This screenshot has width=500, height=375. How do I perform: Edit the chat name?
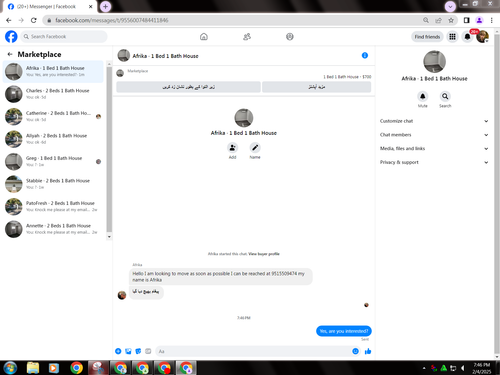point(255,147)
